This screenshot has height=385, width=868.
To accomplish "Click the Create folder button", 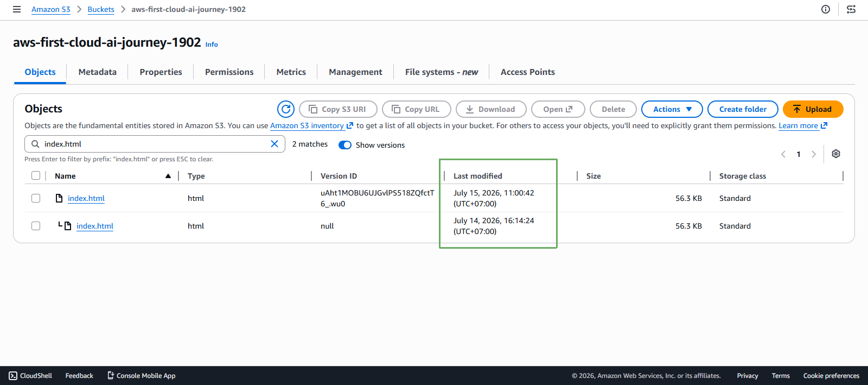I will coord(743,109).
